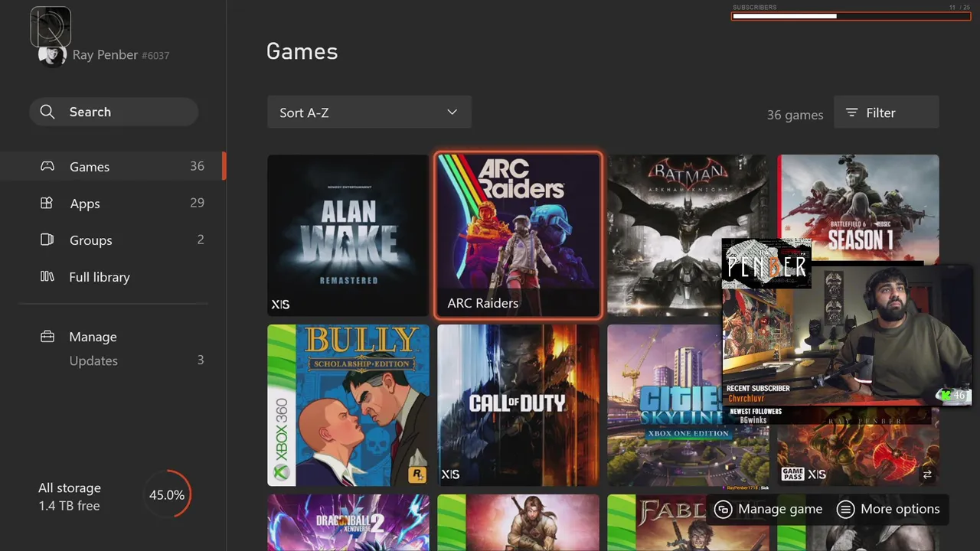Open the Sort A-Z combo box
Image resolution: width=980 pixels, height=551 pixels.
point(369,112)
